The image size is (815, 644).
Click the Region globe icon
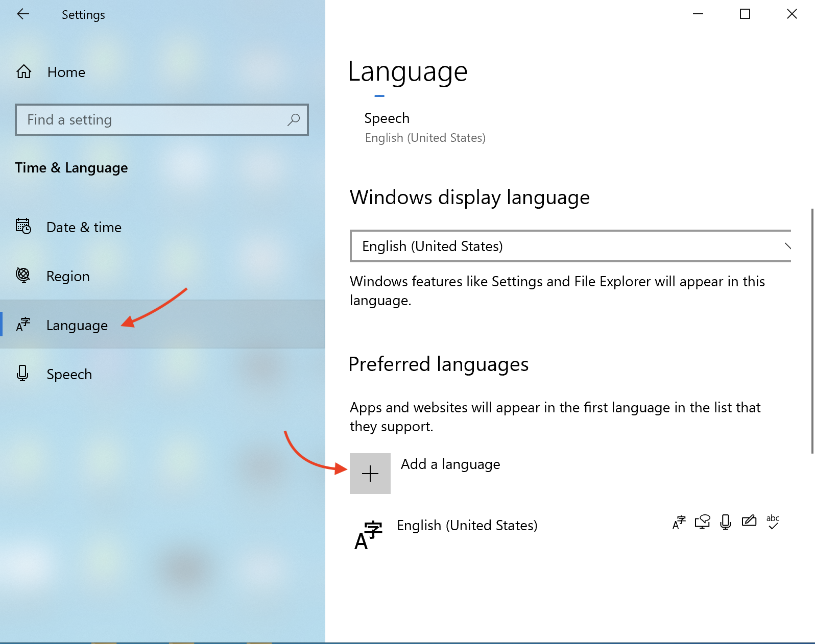pyautogui.click(x=23, y=275)
